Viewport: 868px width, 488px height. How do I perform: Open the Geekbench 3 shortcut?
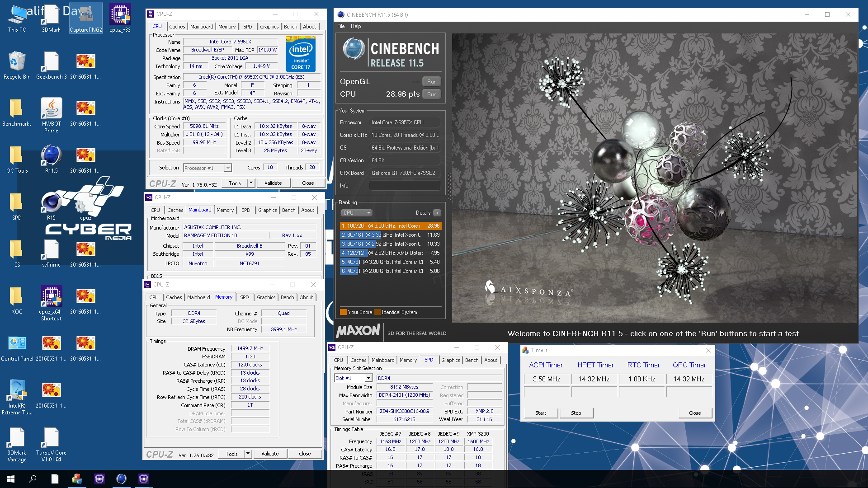click(x=51, y=65)
